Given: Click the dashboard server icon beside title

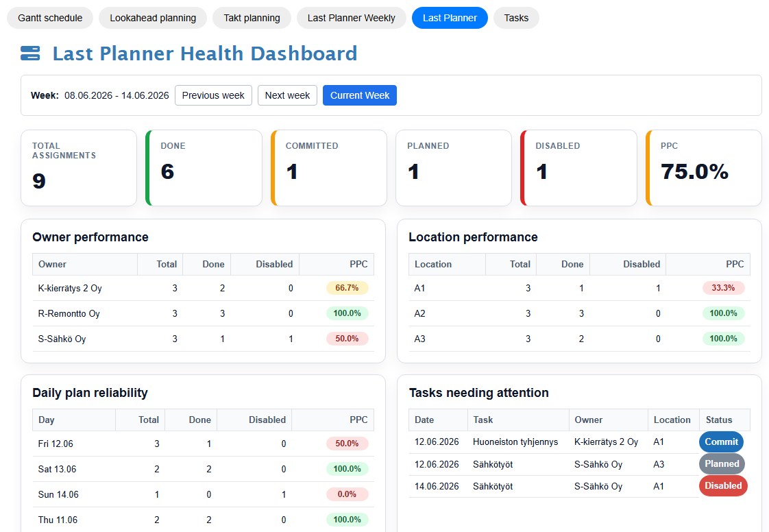Looking at the screenshot, I should pyautogui.click(x=30, y=53).
